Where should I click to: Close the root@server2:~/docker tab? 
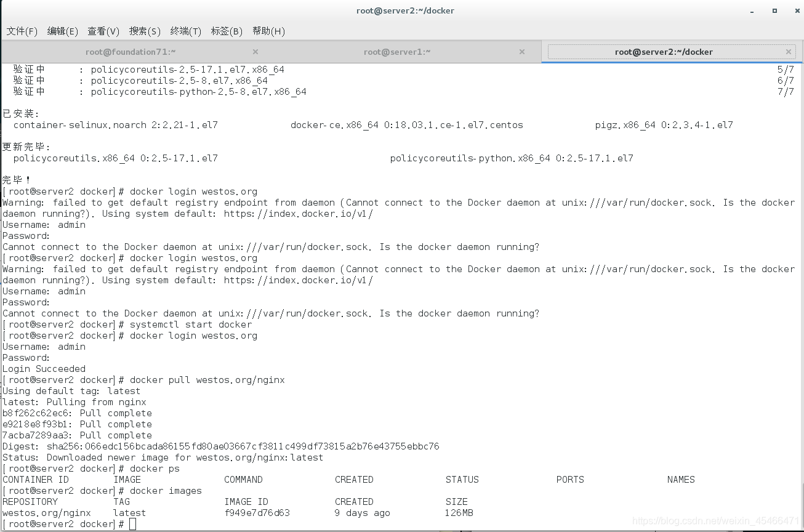[789, 52]
